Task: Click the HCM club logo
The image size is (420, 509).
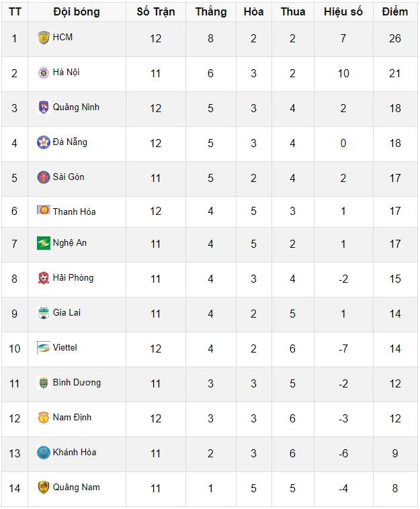Action: (x=44, y=38)
